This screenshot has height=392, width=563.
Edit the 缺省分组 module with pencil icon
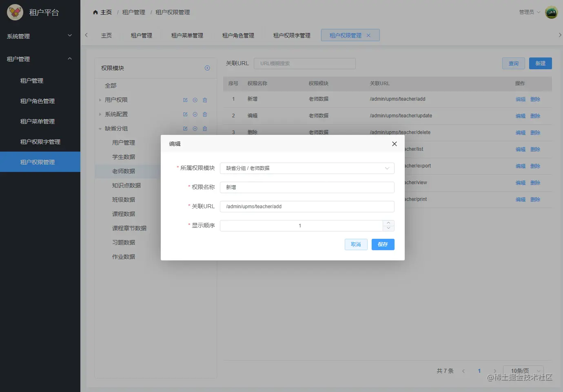coord(185,128)
